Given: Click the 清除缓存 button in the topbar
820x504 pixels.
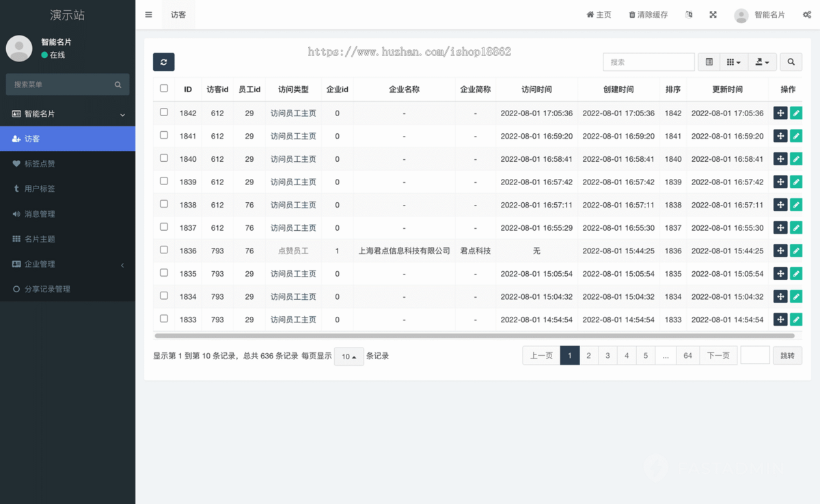Looking at the screenshot, I should (x=648, y=14).
